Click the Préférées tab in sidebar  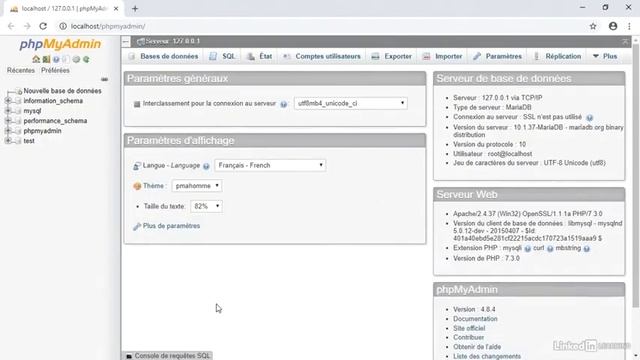point(55,70)
